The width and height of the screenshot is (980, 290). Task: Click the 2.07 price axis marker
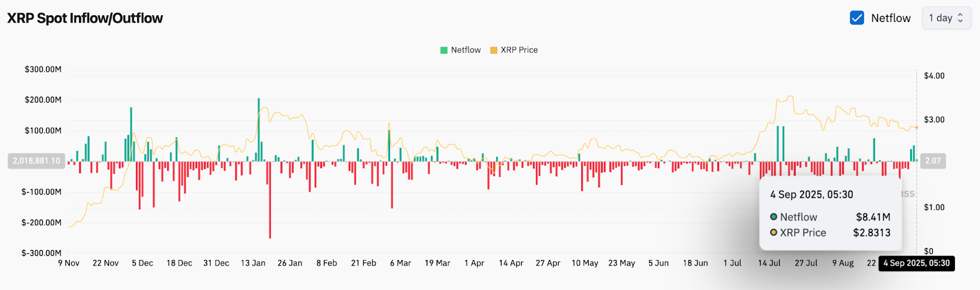pos(933,161)
